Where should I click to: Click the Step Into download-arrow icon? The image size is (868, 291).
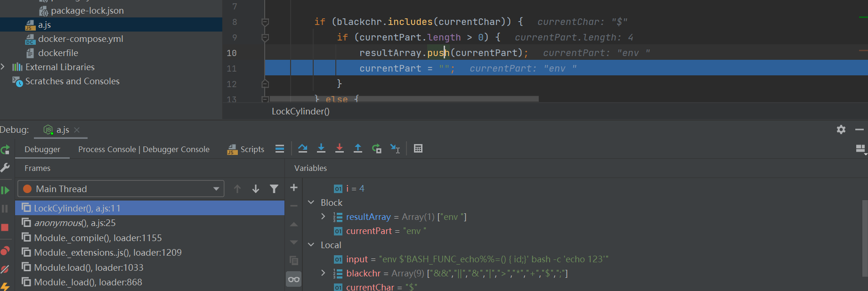[321, 149]
